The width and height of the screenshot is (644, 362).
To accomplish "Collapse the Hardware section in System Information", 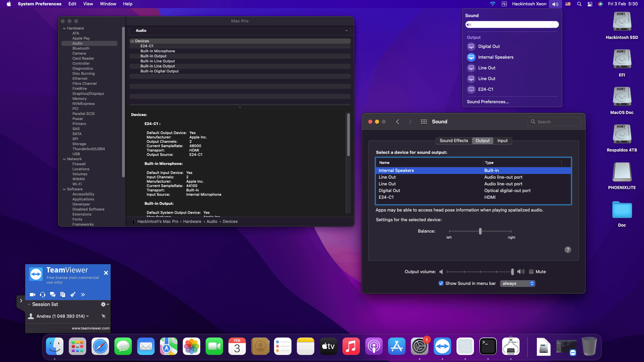I will point(64,28).
